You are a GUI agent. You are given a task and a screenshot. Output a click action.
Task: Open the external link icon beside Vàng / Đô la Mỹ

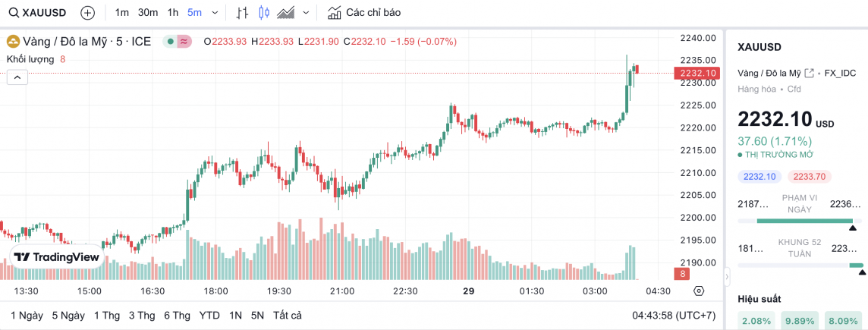(810, 73)
